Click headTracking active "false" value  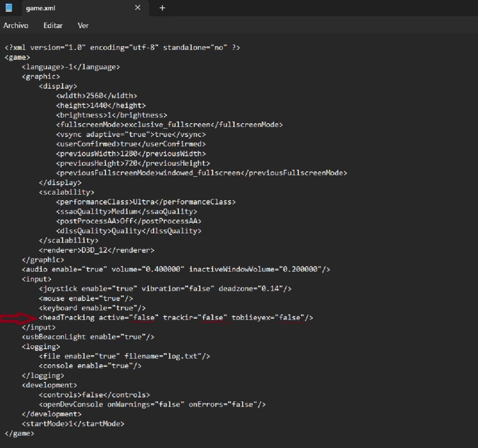click(144, 318)
